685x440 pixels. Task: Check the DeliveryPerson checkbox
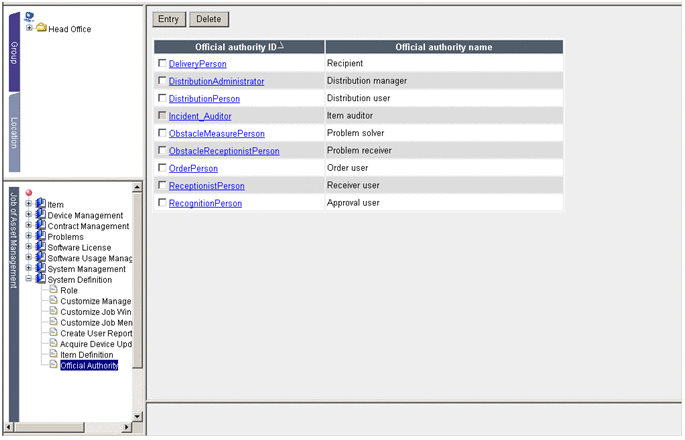pos(162,64)
